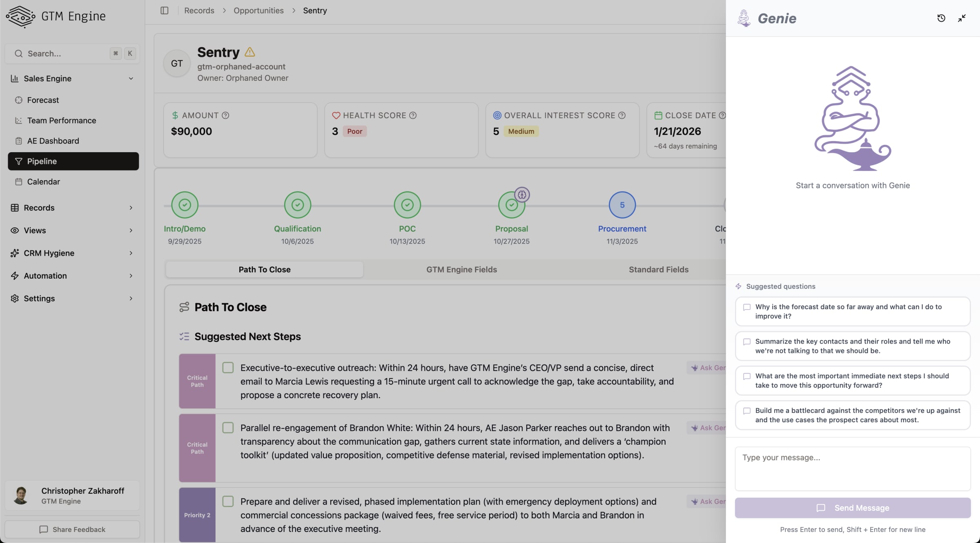Switch to the GTM Engine Fields tab

[x=461, y=270]
